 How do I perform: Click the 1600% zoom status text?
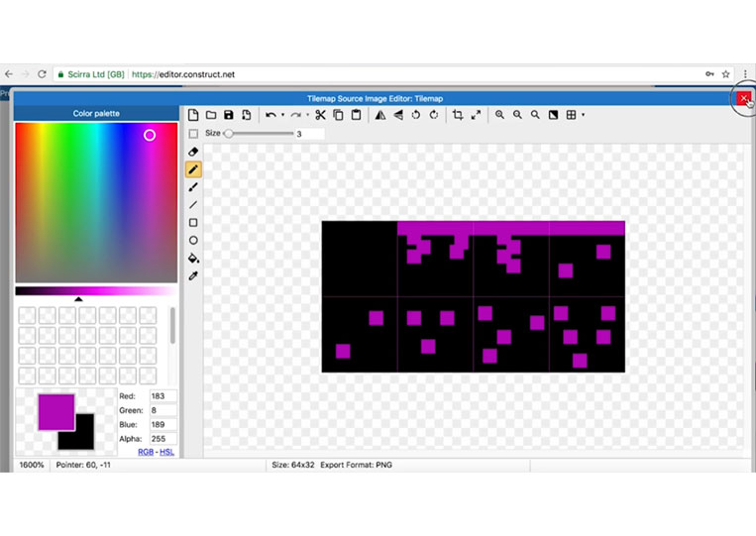[32, 465]
